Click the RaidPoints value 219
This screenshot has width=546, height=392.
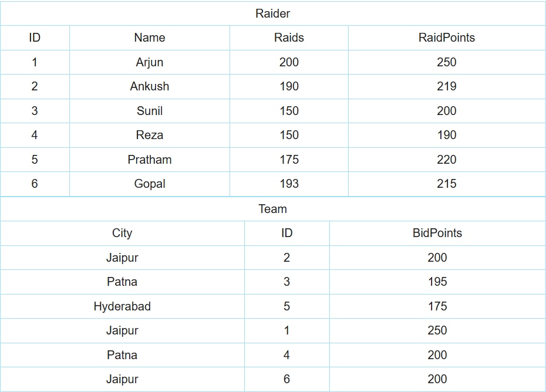(x=446, y=86)
